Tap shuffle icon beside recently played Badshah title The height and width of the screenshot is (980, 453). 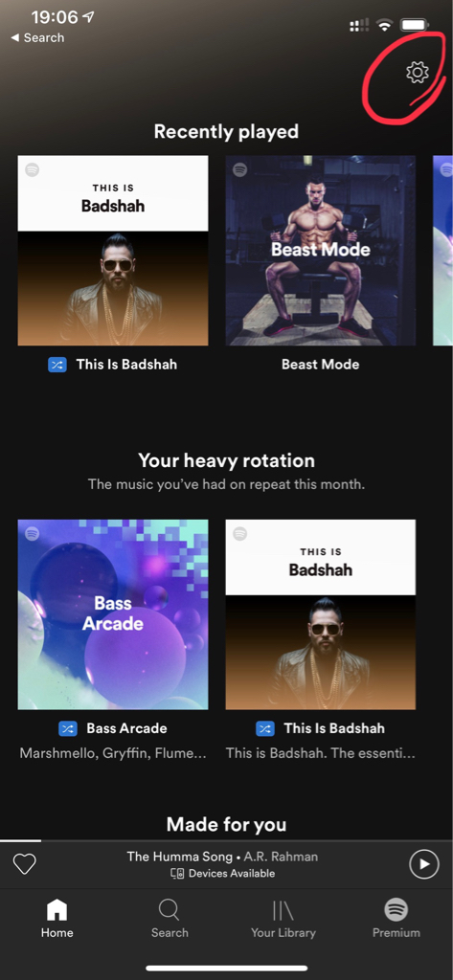click(57, 365)
